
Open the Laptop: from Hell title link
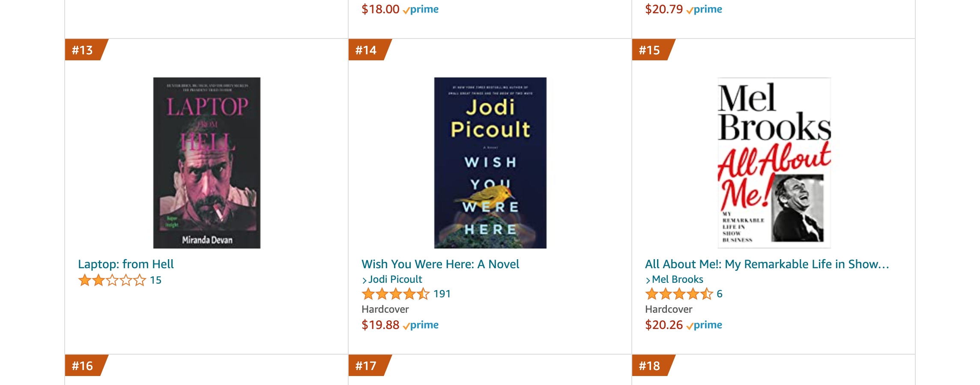(125, 264)
